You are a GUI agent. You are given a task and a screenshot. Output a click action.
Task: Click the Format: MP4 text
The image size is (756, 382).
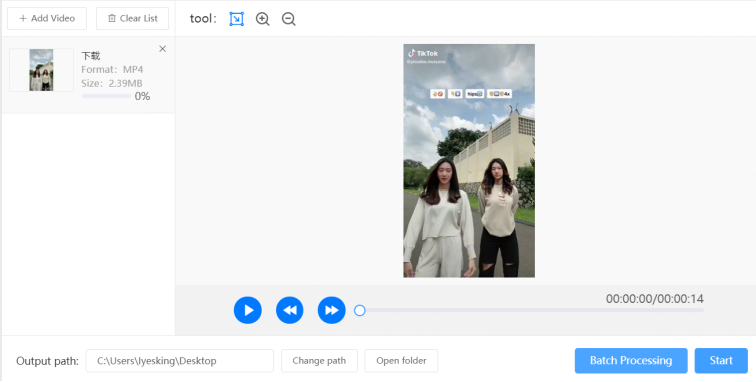click(x=112, y=69)
